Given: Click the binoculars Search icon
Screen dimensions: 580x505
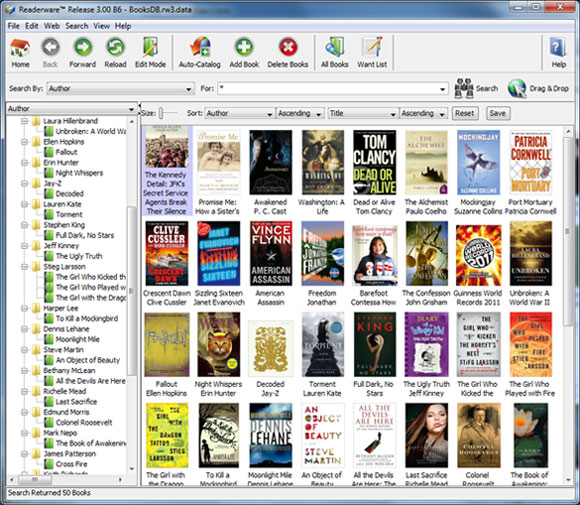Looking at the screenshot, I should (x=463, y=88).
